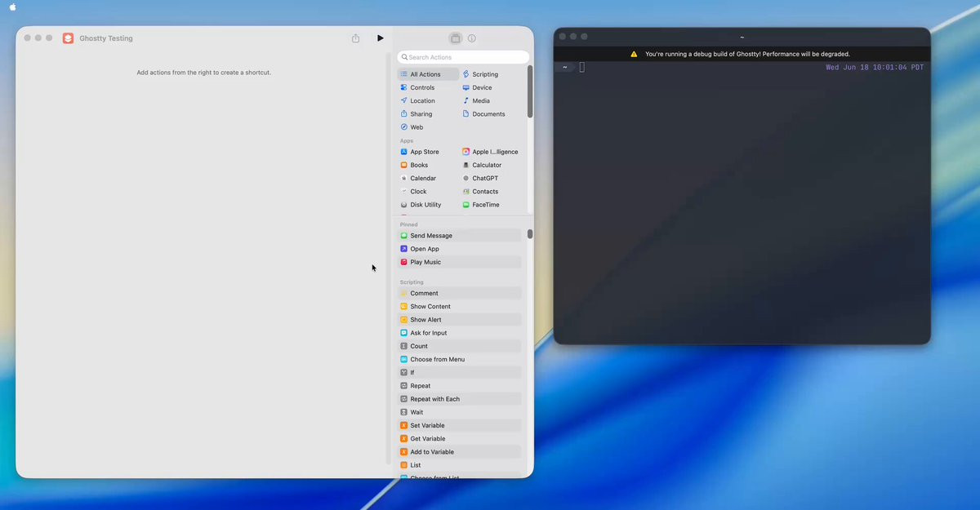The width and height of the screenshot is (980, 510).
Task: Click the Ghostty terminal prompt cursor
Action: pyautogui.click(x=582, y=67)
